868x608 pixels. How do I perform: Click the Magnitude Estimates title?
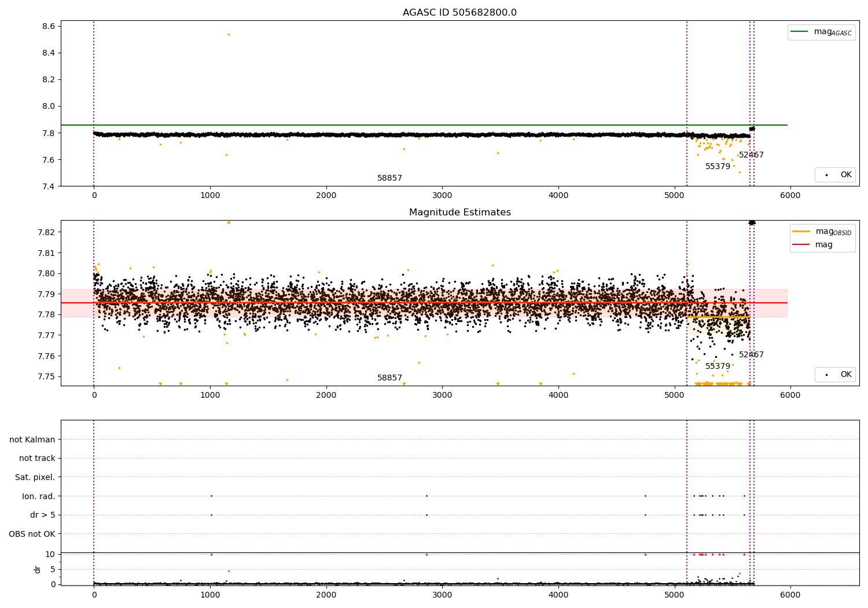(459, 213)
